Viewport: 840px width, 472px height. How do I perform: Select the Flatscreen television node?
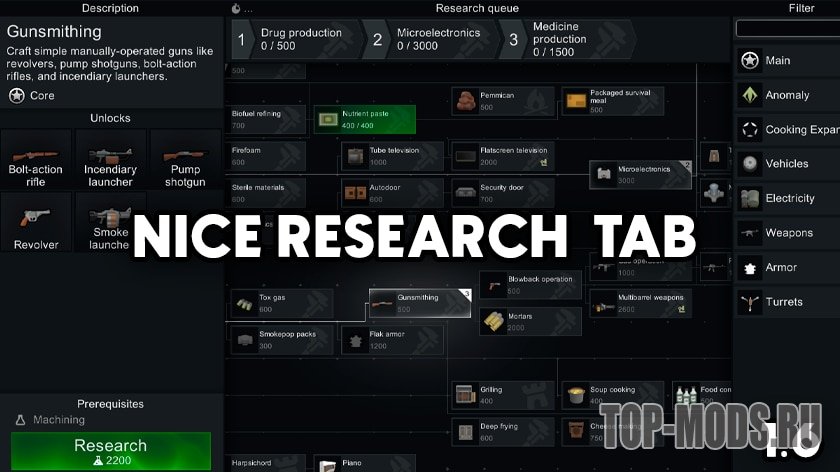[502, 156]
